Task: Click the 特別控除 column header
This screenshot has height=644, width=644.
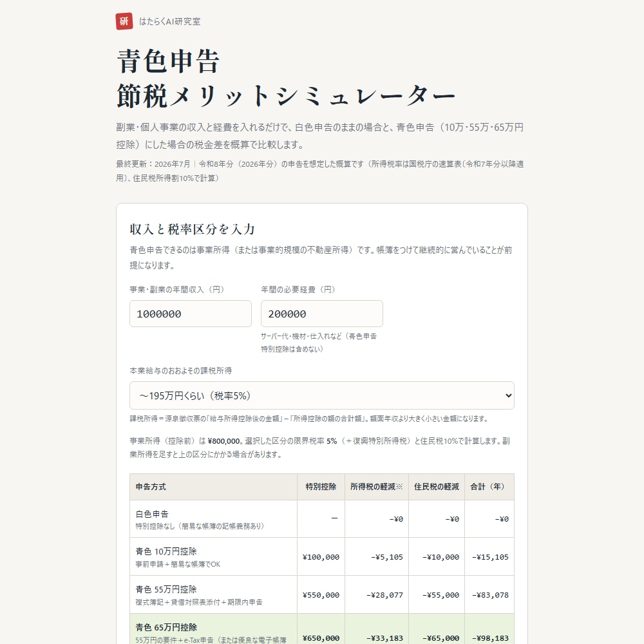Action: (x=321, y=487)
